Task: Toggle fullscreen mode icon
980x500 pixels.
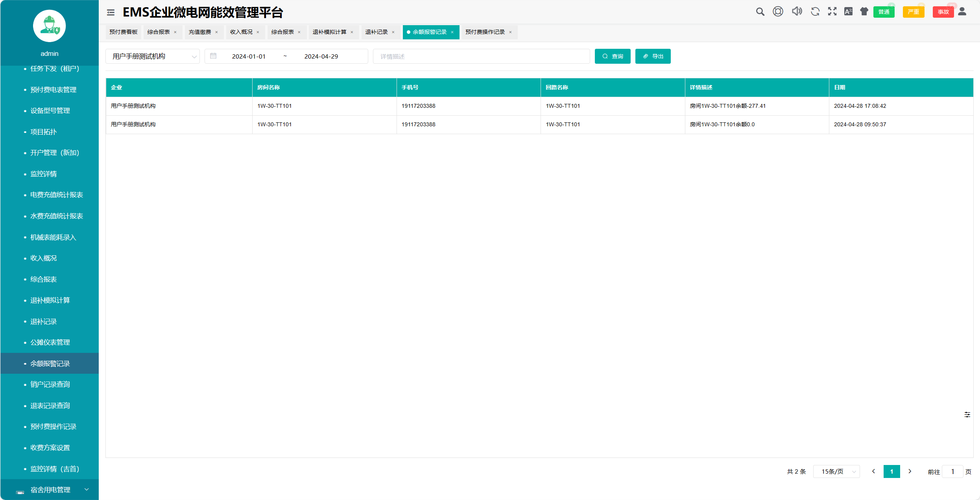Action: click(832, 11)
